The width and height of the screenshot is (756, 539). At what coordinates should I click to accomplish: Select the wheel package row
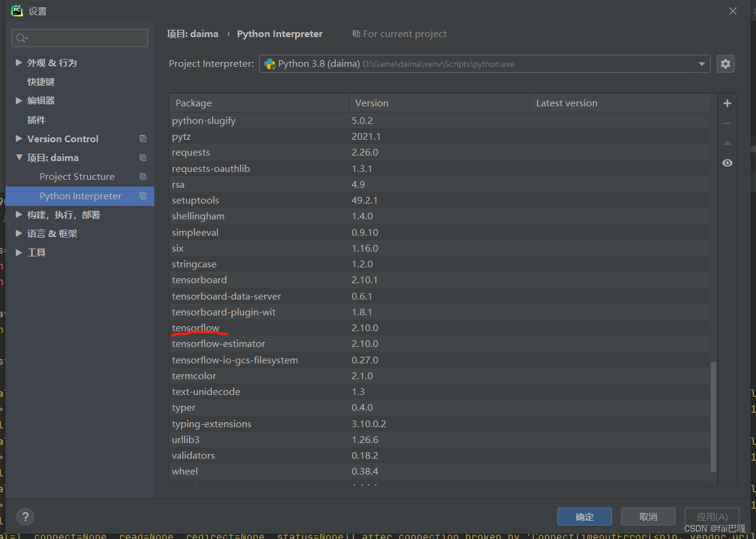(440, 471)
